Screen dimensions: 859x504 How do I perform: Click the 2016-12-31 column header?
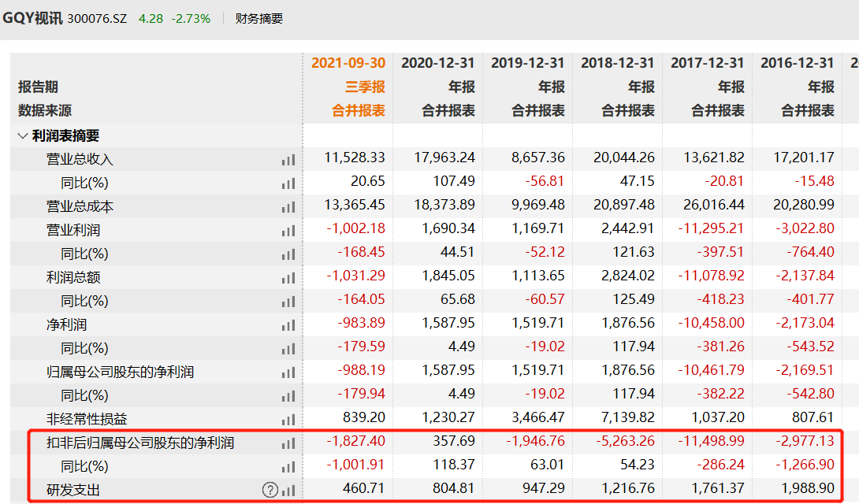(797, 63)
